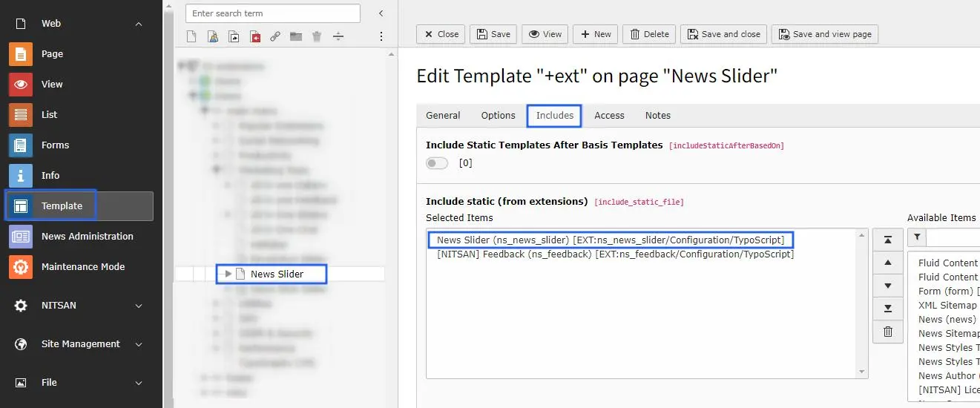Click Save and close
Image resolution: width=980 pixels, height=408 pixels.
pyautogui.click(x=723, y=34)
